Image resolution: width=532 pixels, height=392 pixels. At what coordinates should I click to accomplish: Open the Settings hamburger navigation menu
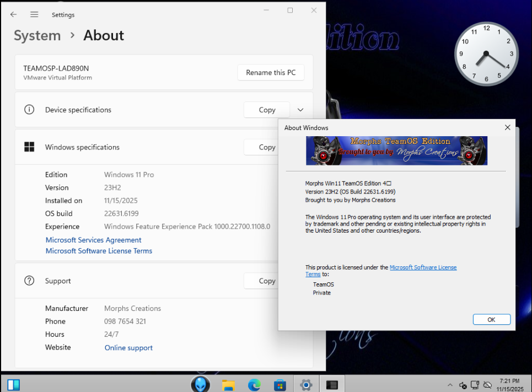(x=34, y=14)
